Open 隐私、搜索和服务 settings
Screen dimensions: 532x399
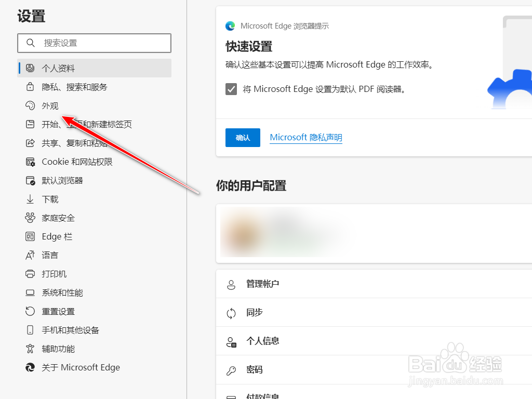pyautogui.click(x=95, y=87)
